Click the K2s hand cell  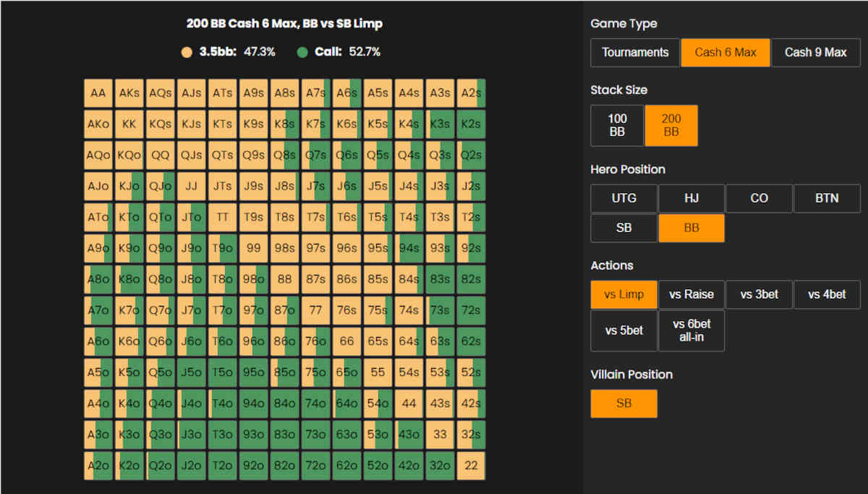471,124
